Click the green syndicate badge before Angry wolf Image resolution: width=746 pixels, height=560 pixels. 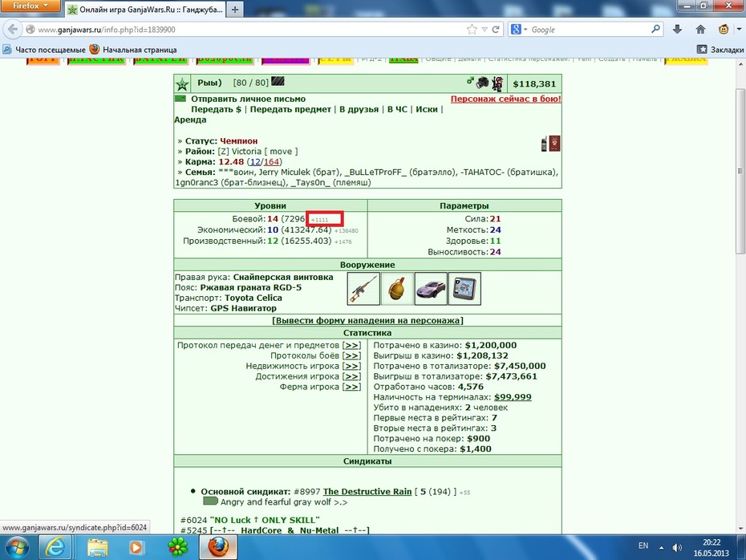click(x=210, y=501)
